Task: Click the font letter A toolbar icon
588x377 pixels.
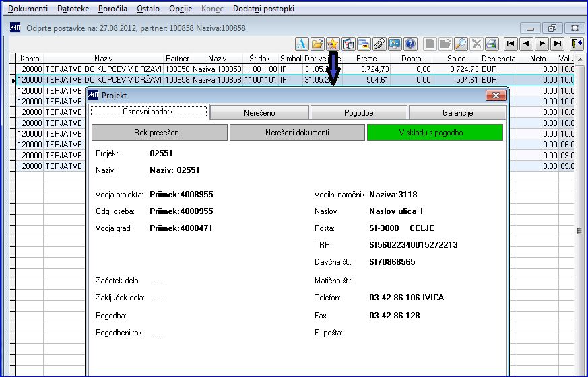Action: (x=301, y=44)
